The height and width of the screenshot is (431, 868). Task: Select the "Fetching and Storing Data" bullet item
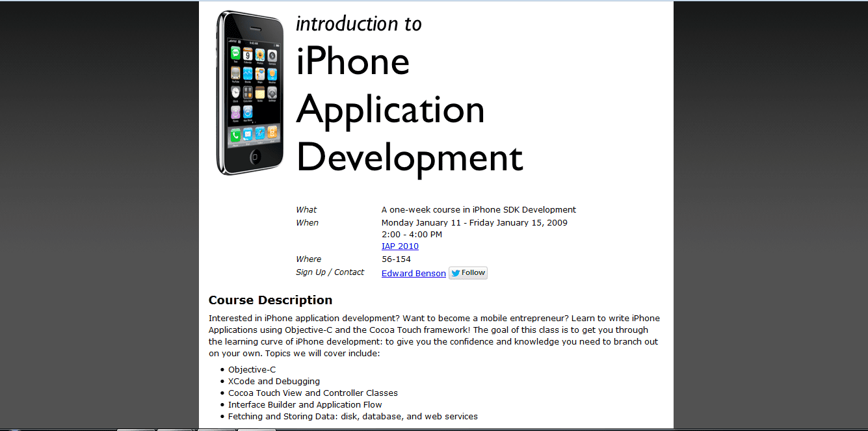tap(353, 417)
